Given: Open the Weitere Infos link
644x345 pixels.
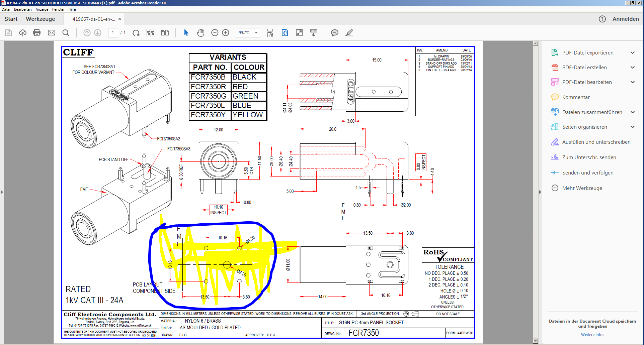Looking at the screenshot, I should click(592, 335).
